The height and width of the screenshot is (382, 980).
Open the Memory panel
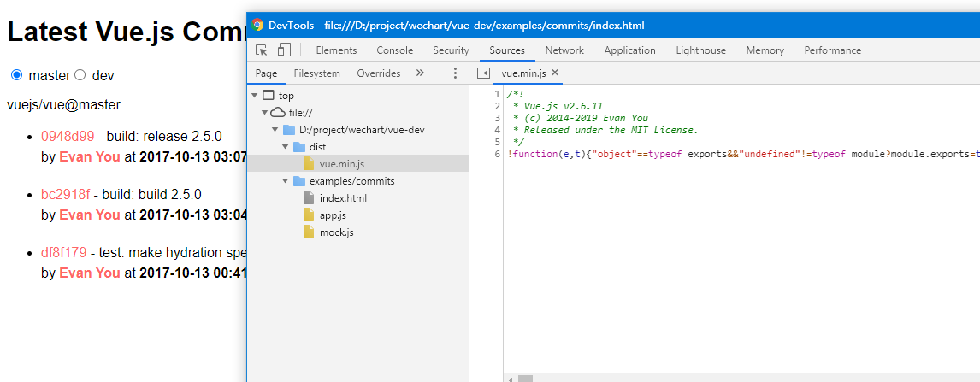[x=765, y=50]
